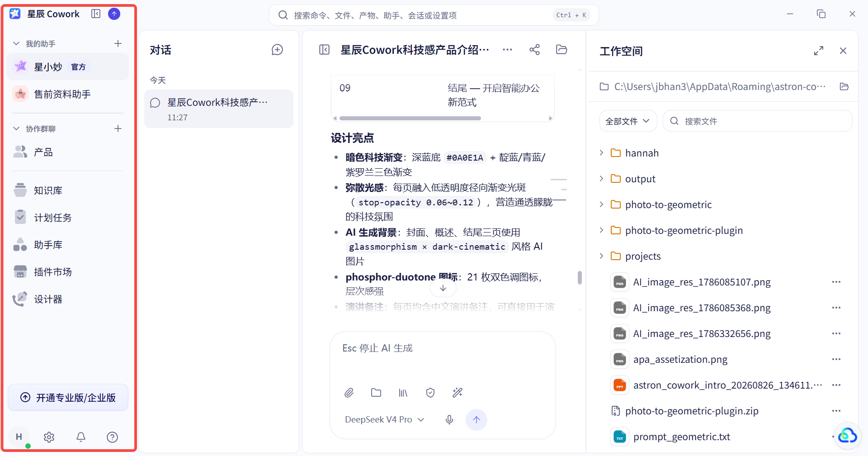Open the H user avatar
This screenshot has height=456, width=868.
point(19,437)
